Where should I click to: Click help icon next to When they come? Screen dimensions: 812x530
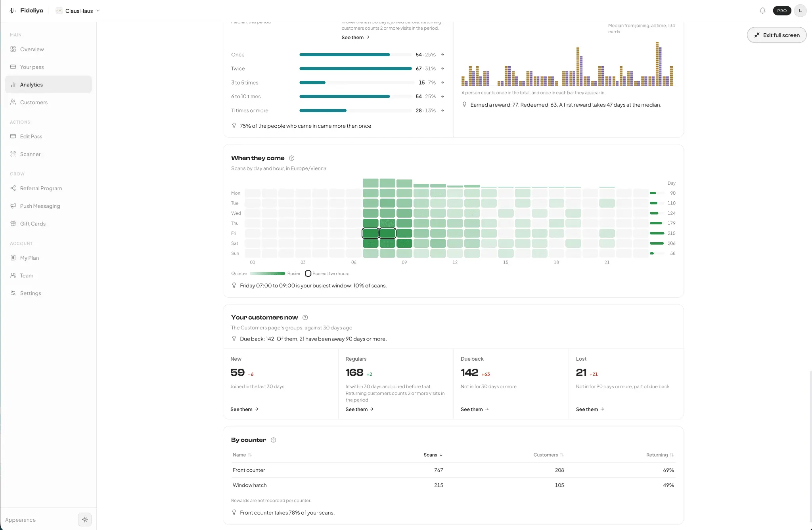292,158
